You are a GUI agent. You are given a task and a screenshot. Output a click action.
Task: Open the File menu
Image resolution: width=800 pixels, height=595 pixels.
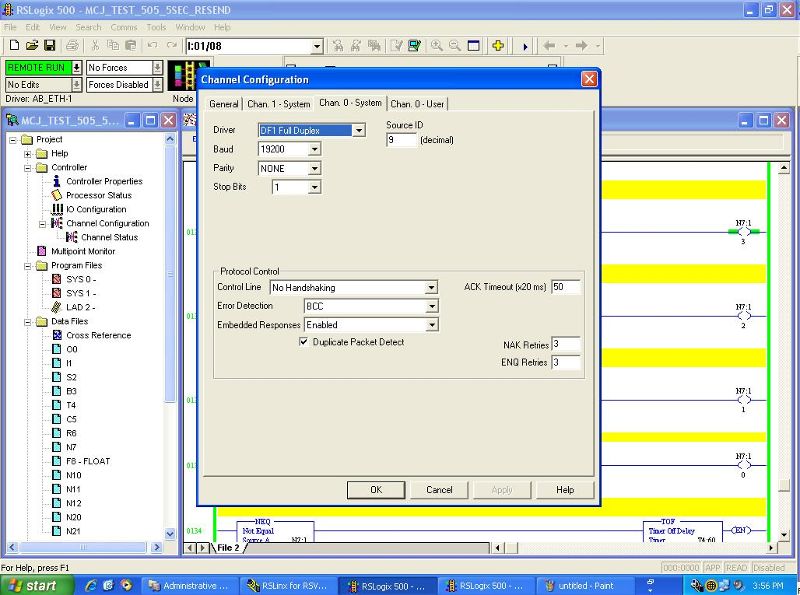coord(10,27)
